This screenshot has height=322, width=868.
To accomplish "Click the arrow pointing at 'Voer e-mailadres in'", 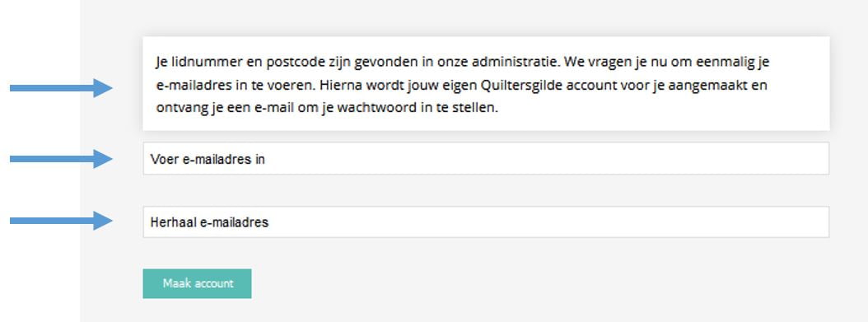I will pyautogui.click(x=62, y=159).
